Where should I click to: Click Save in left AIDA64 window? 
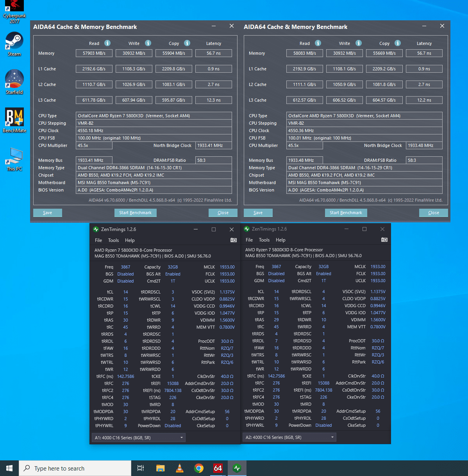pos(47,213)
